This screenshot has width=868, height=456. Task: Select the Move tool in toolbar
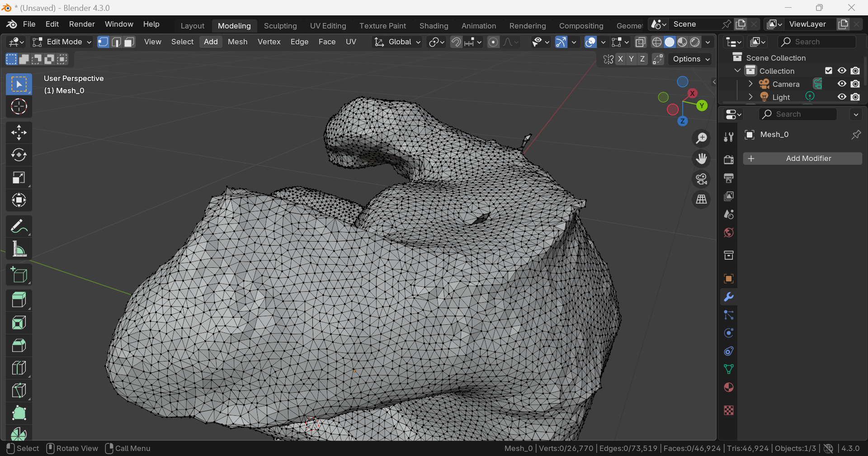point(19,133)
